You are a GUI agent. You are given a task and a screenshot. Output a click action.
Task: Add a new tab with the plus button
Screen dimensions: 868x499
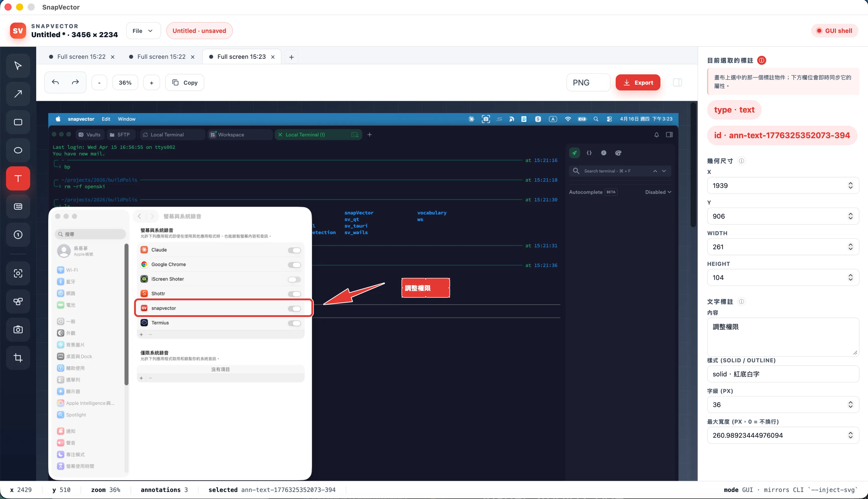point(291,57)
